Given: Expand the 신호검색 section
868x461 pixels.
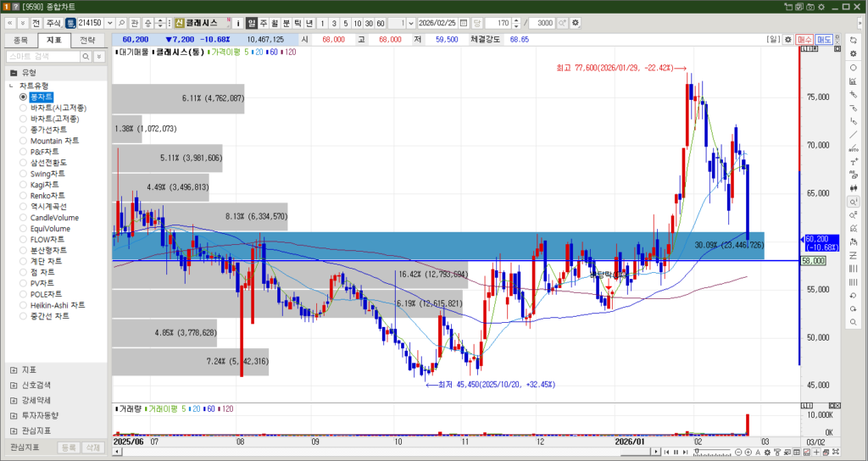Looking at the screenshot, I should (13, 385).
